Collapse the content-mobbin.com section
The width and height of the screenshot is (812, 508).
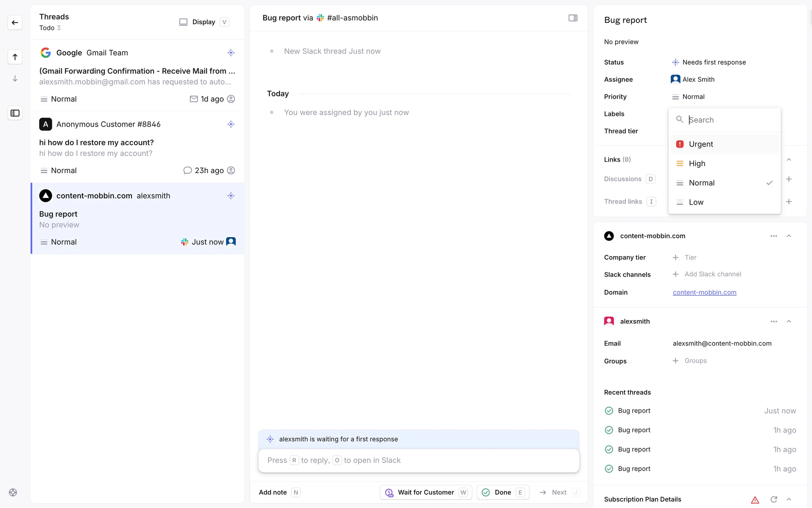789,236
